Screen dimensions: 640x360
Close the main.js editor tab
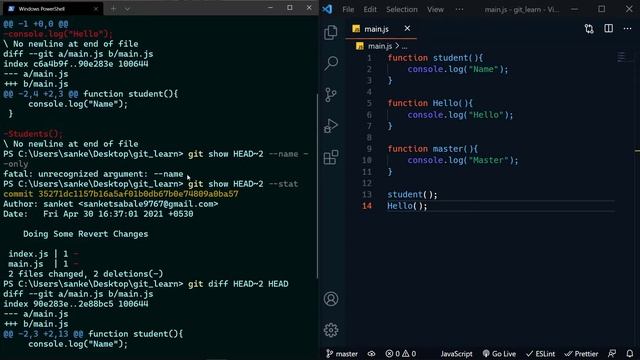tap(407, 28)
